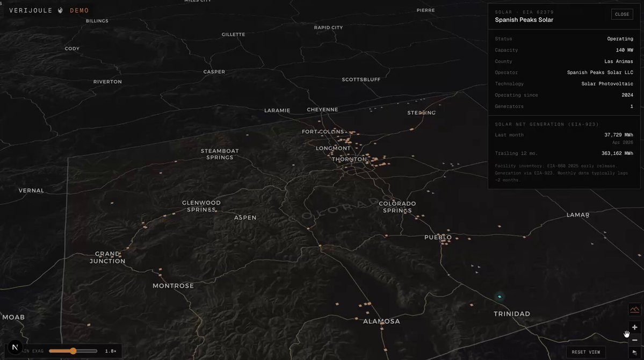Click the Solar Photovoltaic technology value
This screenshot has height=360, width=644.
(607, 84)
